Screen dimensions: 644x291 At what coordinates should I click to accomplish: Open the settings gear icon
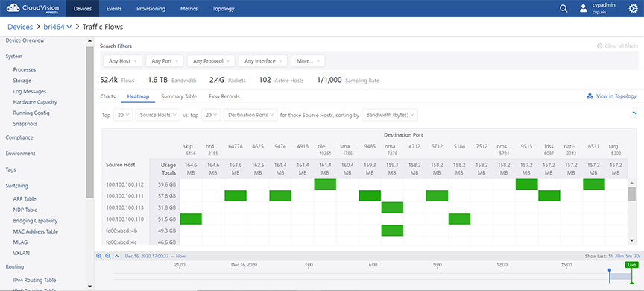pos(634,9)
